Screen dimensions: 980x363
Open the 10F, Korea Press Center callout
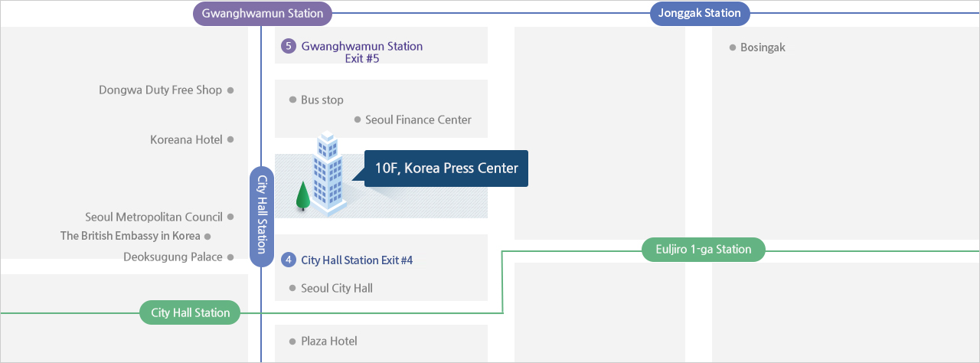pyautogui.click(x=446, y=168)
